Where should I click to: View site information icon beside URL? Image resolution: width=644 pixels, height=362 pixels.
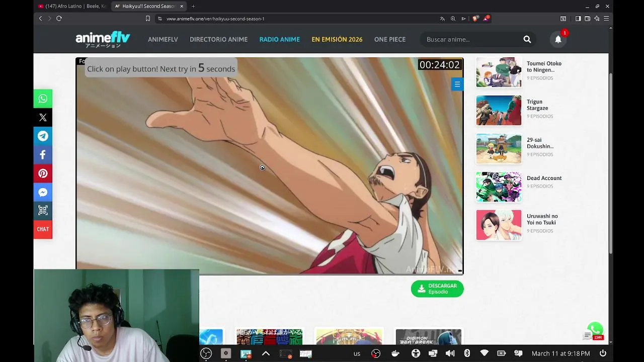click(159, 19)
